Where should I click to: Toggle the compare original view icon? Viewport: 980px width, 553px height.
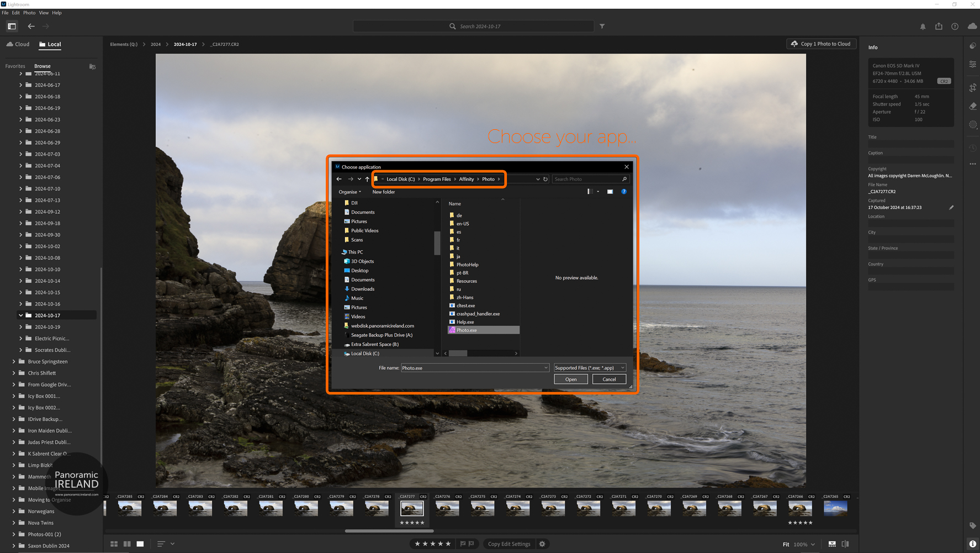coord(845,544)
